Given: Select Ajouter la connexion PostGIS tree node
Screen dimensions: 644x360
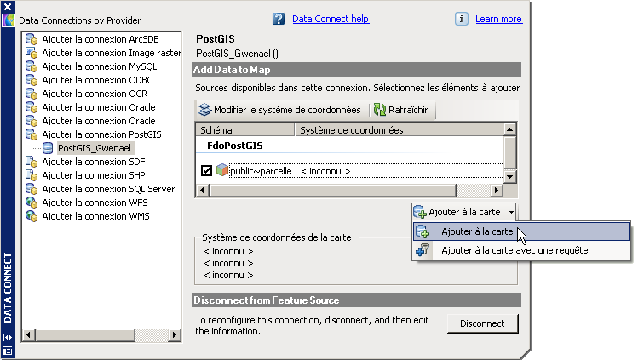Looking at the screenshot, I should coord(101,134).
